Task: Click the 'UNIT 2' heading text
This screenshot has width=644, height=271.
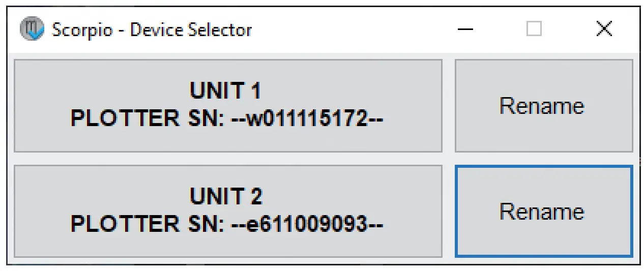Action: (x=225, y=197)
